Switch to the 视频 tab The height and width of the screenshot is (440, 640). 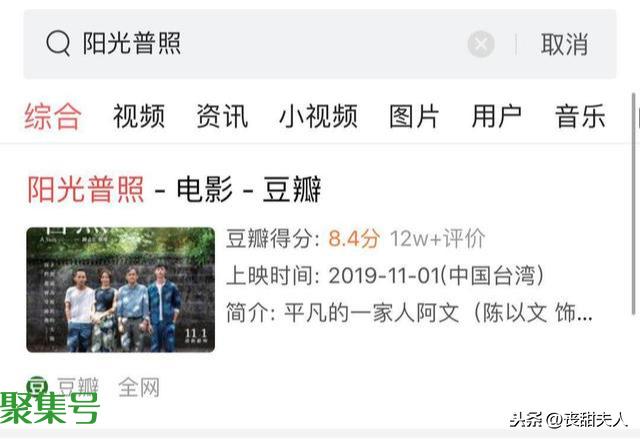tap(139, 116)
